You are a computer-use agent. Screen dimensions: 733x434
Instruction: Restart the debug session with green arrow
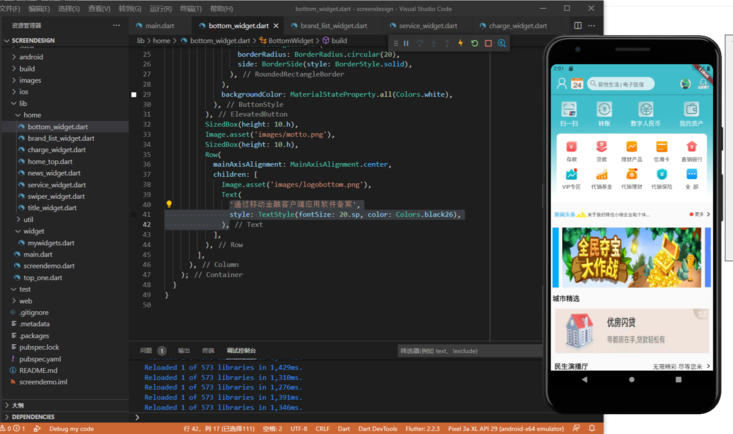click(x=474, y=43)
